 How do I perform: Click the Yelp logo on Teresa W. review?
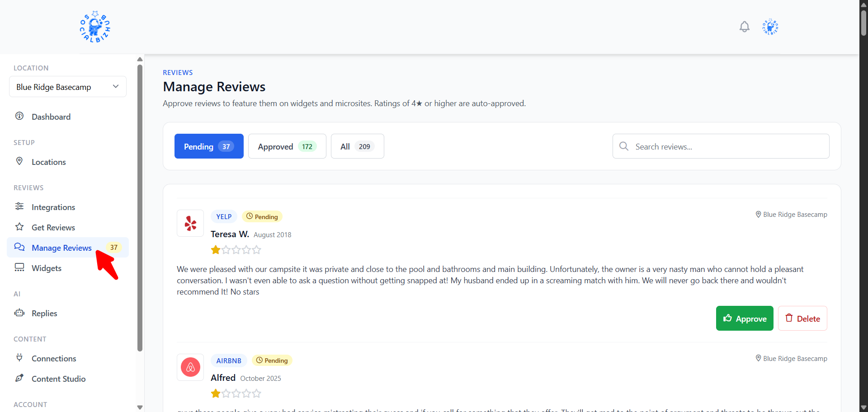pyautogui.click(x=190, y=223)
